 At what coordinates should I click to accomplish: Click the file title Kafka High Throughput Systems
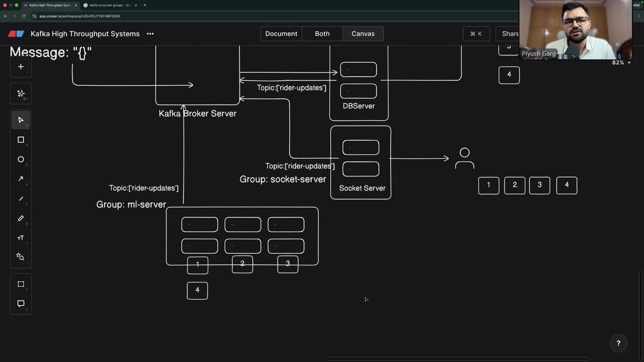point(85,34)
